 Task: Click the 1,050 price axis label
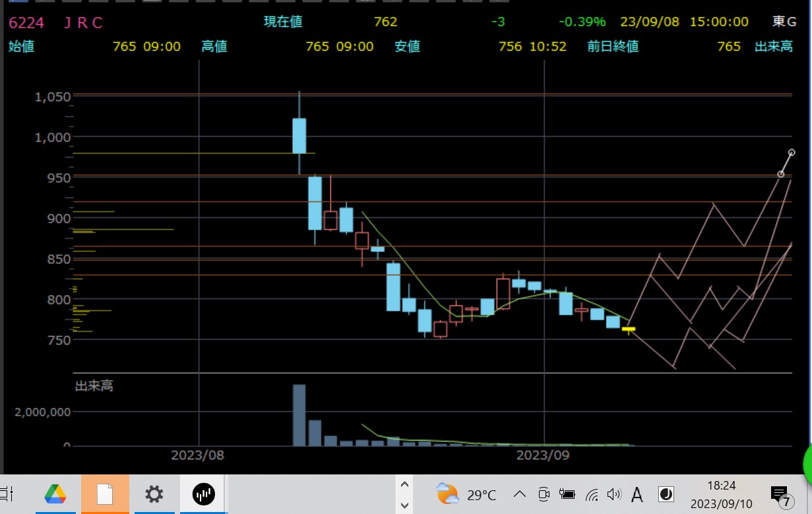(x=52, y=97)
